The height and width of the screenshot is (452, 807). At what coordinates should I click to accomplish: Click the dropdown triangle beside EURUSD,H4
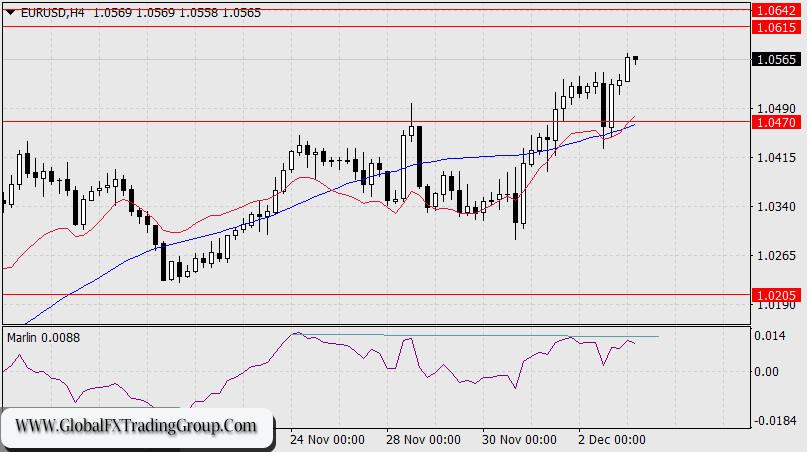[x=11, y=13]
